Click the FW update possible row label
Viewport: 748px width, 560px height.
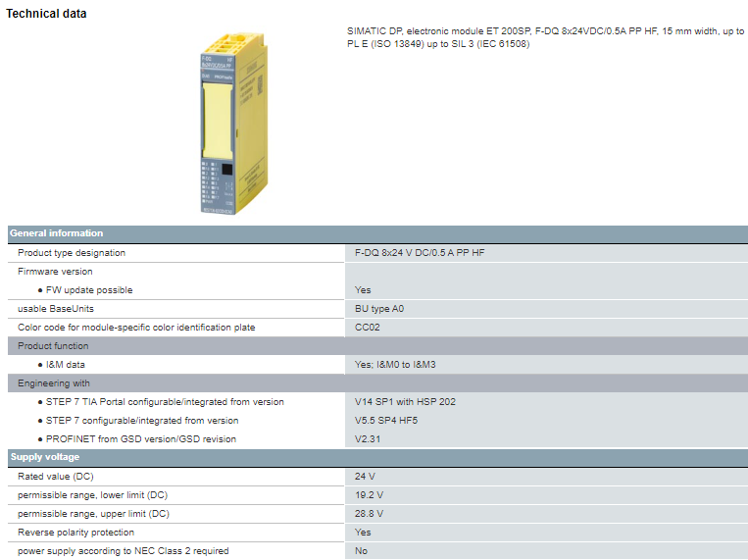[x=89, y=290]
